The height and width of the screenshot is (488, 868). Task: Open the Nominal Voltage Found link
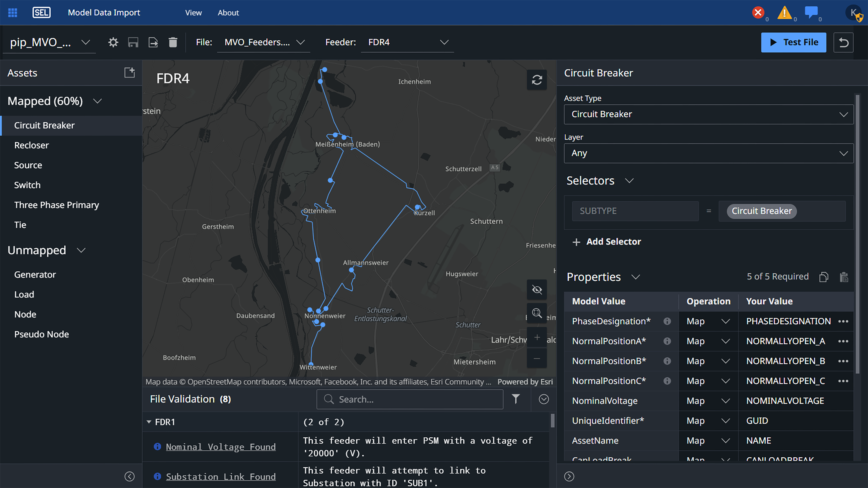click(x=221, y=447)
